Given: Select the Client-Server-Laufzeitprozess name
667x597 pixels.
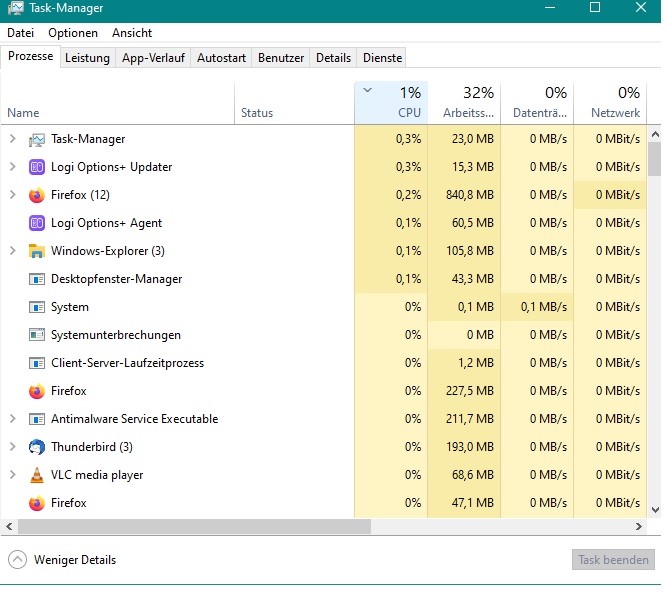Looking at the screenshot, I should (127, 363).
